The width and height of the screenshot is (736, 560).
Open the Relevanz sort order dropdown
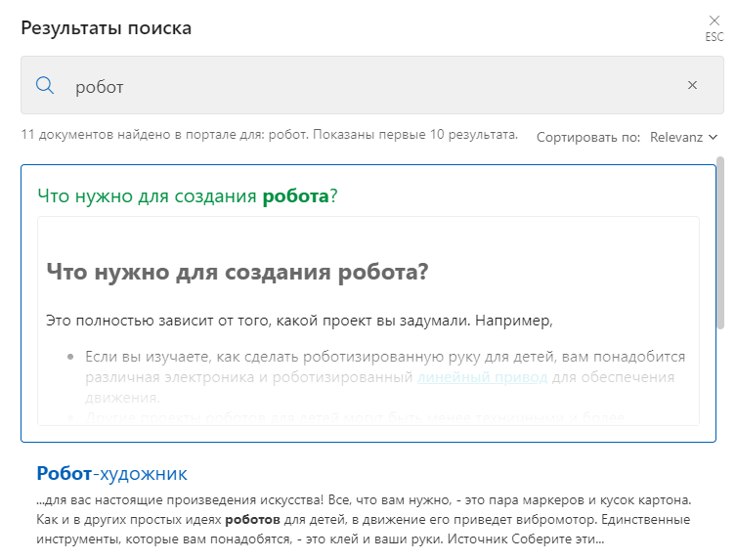tap(683, 137)
